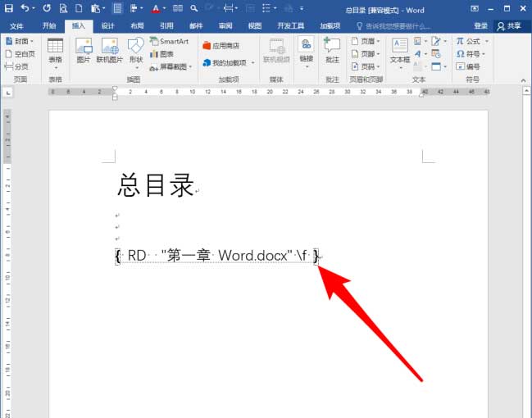Open the 文件 (File) tab
Screen dimensions: 532x418
point(16,26)
